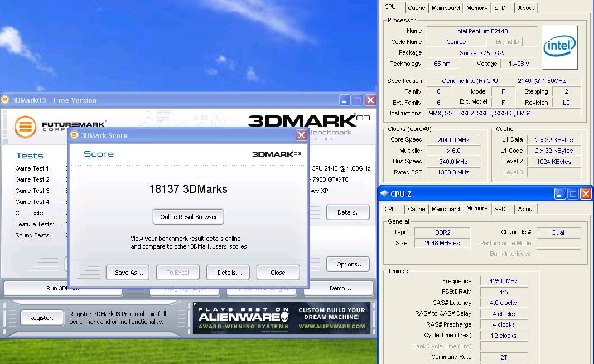Click the 3DMark03 title bar icon

[x=5, y=100]
